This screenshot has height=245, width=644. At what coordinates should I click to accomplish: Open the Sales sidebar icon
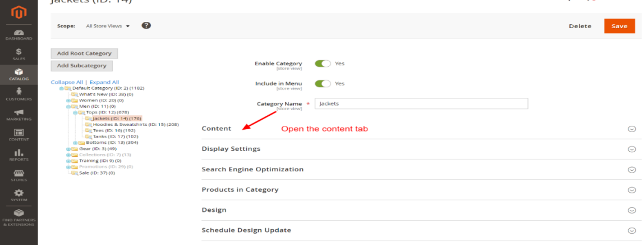pyautogui.click(x=19, y=53)
